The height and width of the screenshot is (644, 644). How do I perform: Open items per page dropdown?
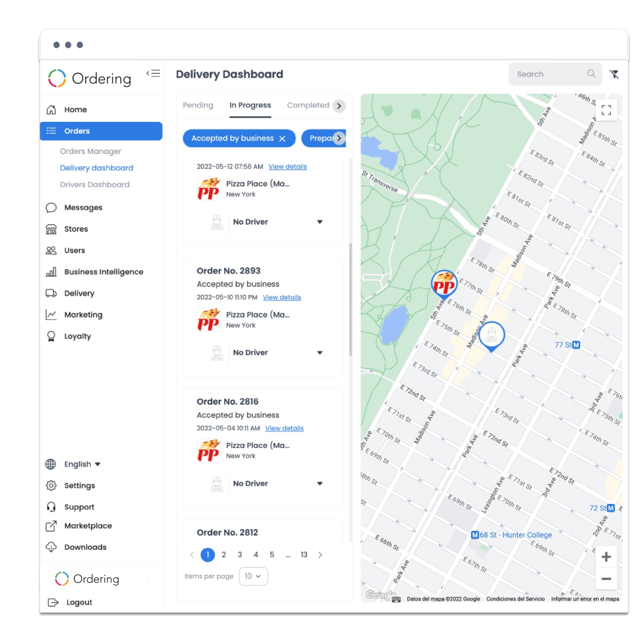(253, 576)
